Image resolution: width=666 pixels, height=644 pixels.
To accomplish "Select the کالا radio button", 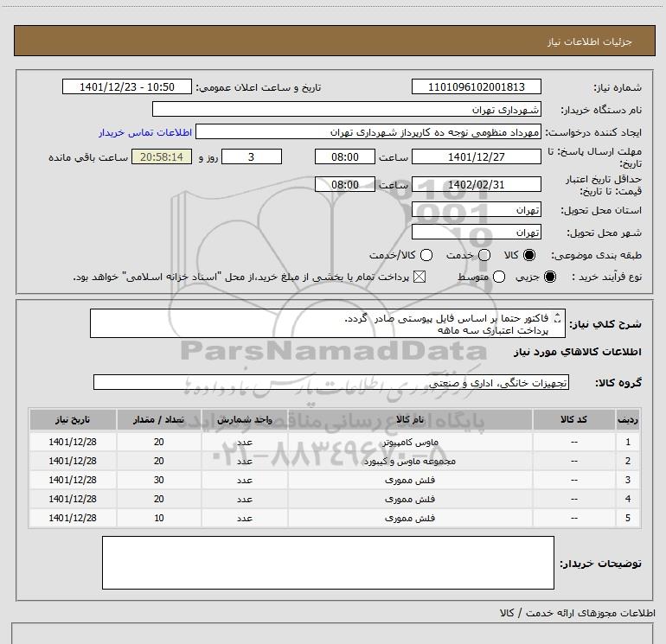I will (x=529, y=255).
